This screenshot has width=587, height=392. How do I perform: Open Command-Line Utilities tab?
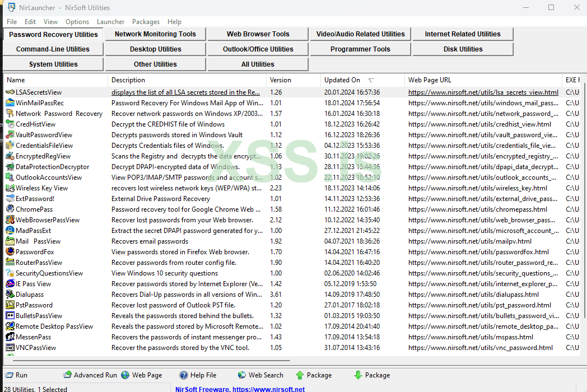point(53,49)
